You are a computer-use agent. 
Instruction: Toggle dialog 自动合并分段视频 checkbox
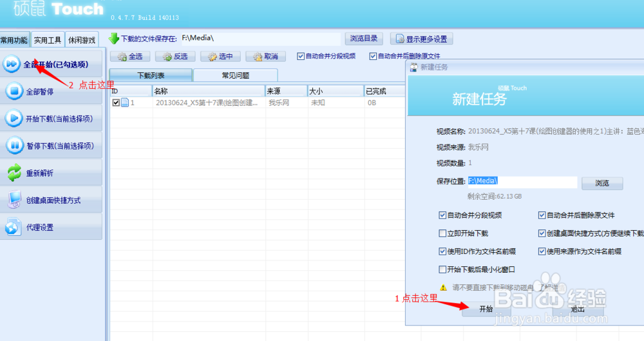[442, 215]
